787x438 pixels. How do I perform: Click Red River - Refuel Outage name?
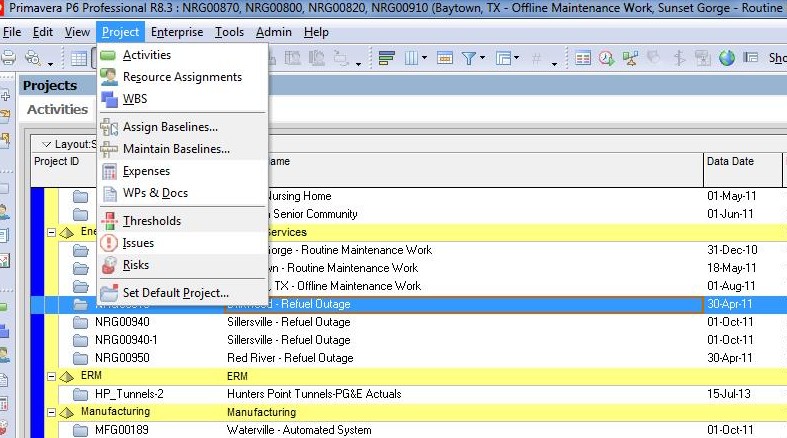pos(290,358)
